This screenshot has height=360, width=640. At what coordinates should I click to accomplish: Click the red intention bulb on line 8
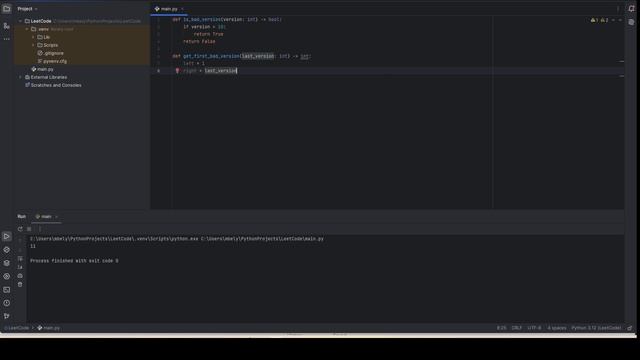[177, 71]
